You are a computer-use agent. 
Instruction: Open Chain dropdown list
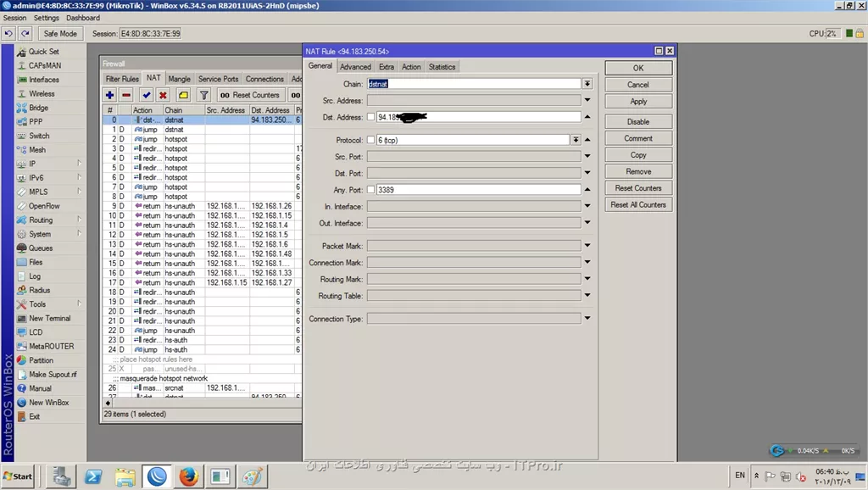point(587,84)
